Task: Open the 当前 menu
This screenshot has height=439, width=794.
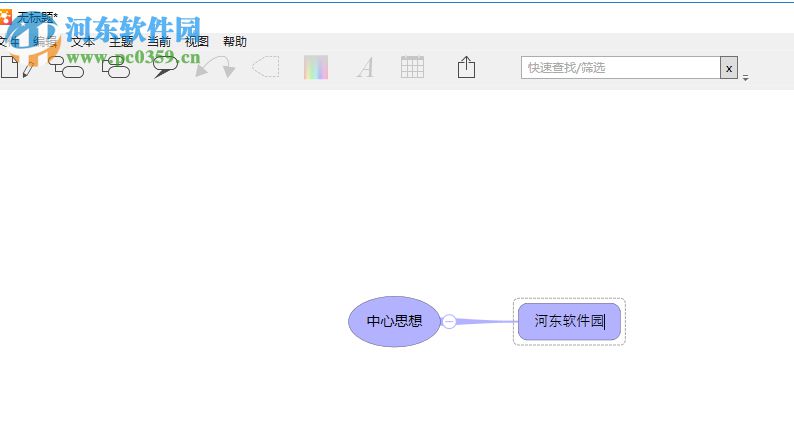Action: [x=159, y=42]
